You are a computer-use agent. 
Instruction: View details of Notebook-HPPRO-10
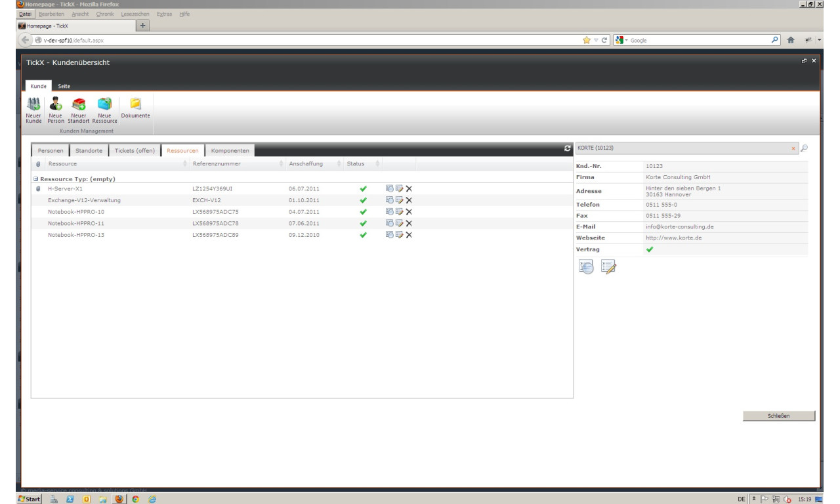[x=389, y=211]
